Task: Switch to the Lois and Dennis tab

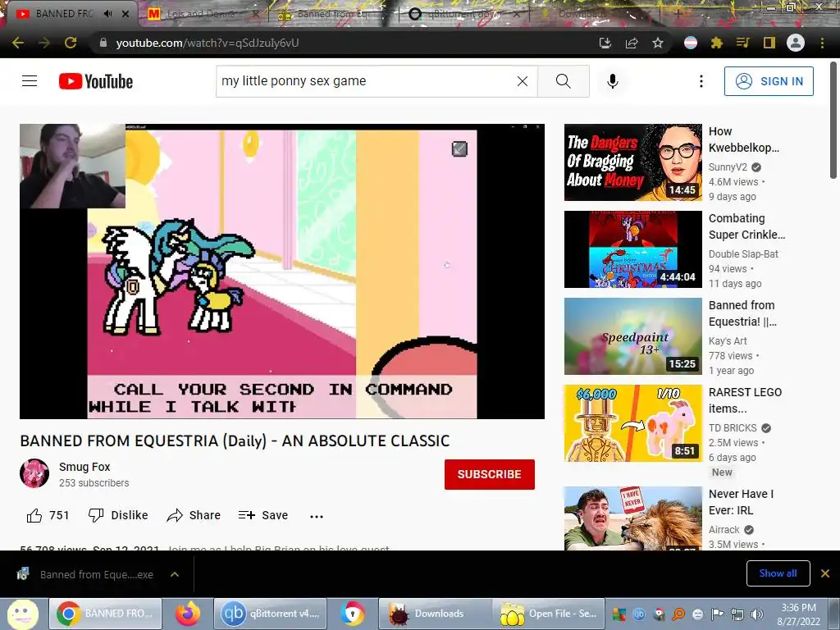Action: click(201, 14)
